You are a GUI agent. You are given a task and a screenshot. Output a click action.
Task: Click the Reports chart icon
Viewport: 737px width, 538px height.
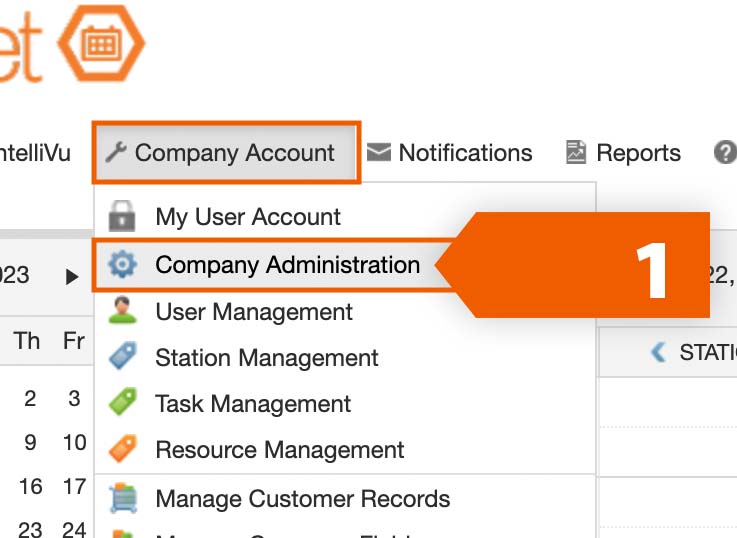[x=576, y=152]
